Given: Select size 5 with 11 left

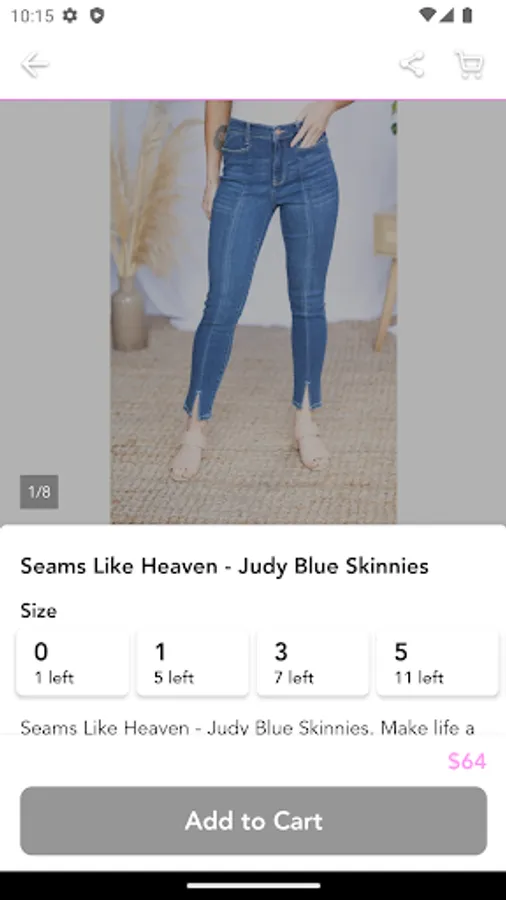Looking at the screenshot, I should tap(438, 662).
